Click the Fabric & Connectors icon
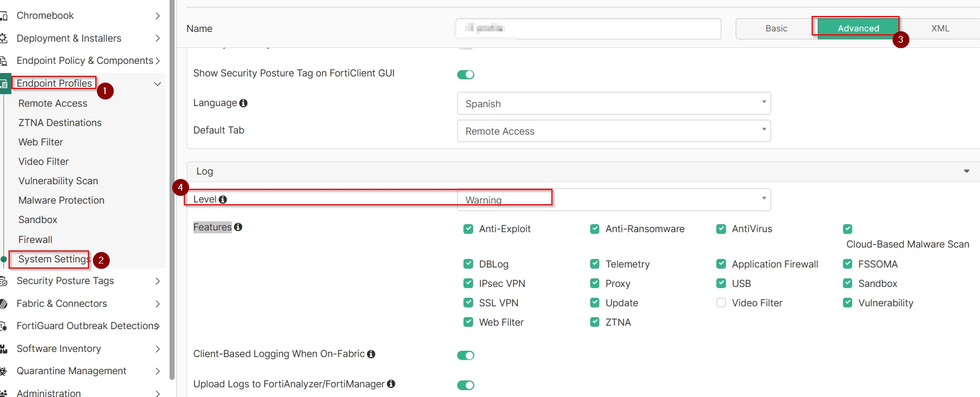The height and width of the screenshot is (397, 980). [x=3, y=303]
